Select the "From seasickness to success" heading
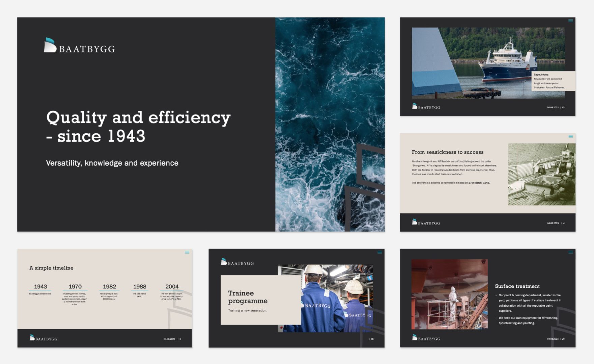The width and height of the screenshot is (594, 364). [448, 152]
